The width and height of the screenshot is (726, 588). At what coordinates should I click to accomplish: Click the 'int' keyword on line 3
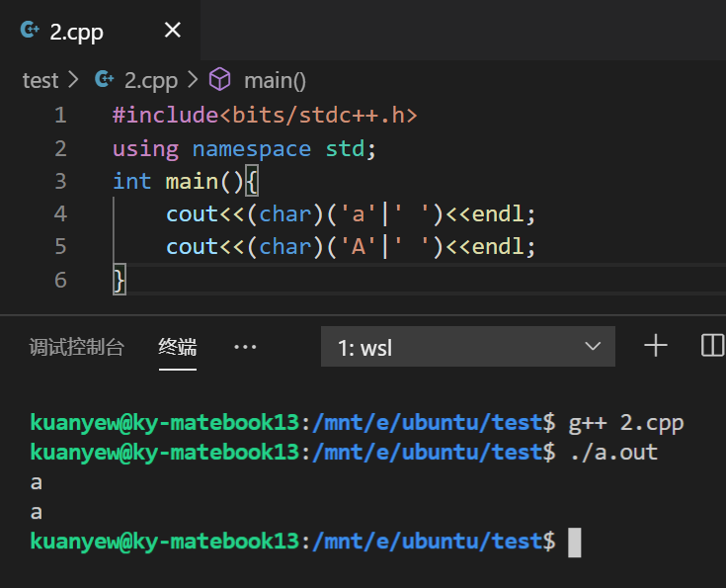[132, 181]
